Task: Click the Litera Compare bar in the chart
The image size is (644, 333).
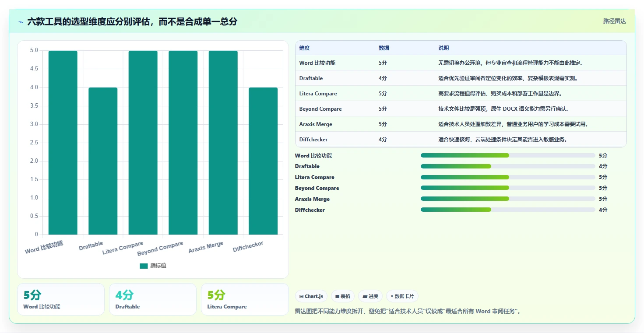Action: pyautogui.click(x=143, y=143)
